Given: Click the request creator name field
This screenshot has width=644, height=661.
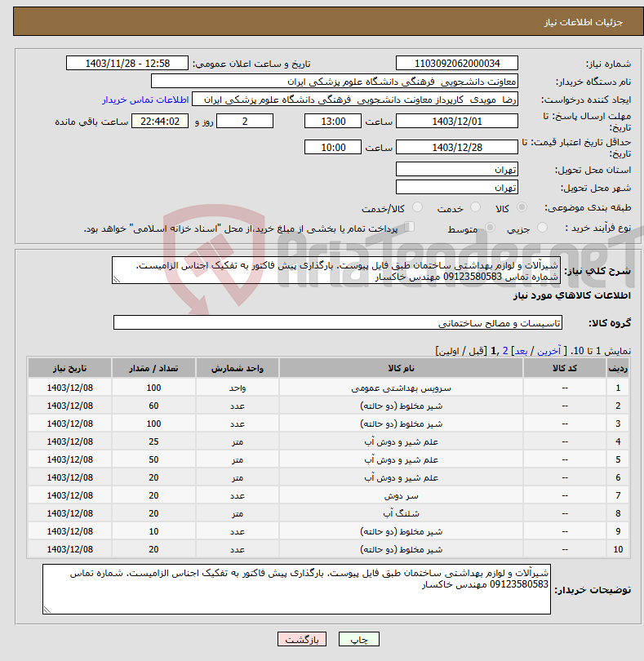Looking at the screenshot, I should pyautogui.click(x=355, y=100).
